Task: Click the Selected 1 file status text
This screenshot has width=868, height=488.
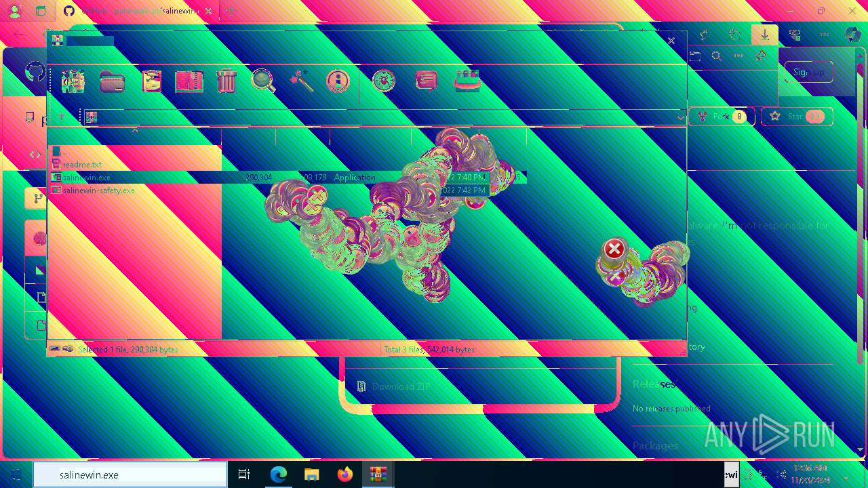Action: (x=128, y=350)
